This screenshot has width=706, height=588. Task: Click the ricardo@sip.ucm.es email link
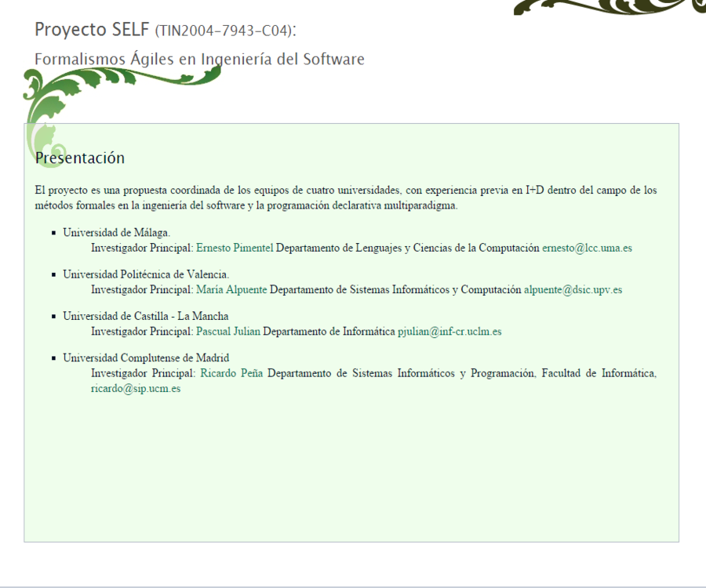click(x=136, y=388)
